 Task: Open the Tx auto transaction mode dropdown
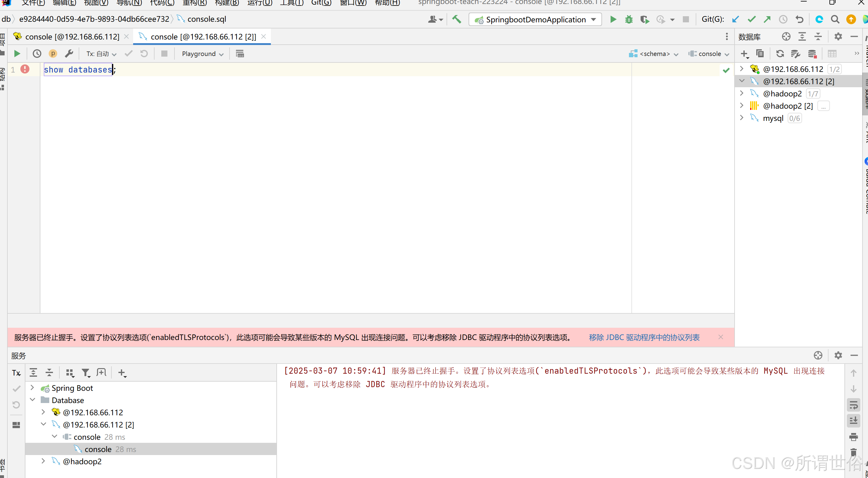pos(101,54)
